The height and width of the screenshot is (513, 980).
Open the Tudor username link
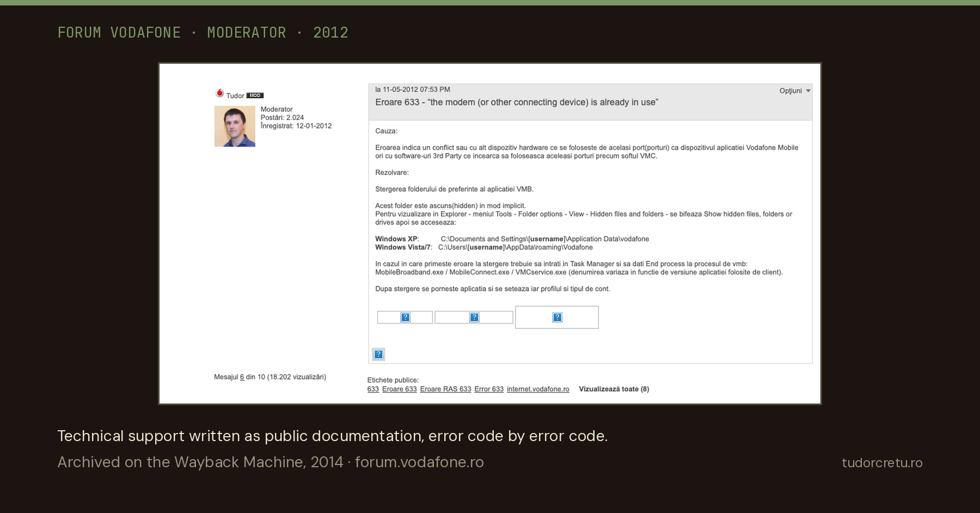[x=235, y=96]
